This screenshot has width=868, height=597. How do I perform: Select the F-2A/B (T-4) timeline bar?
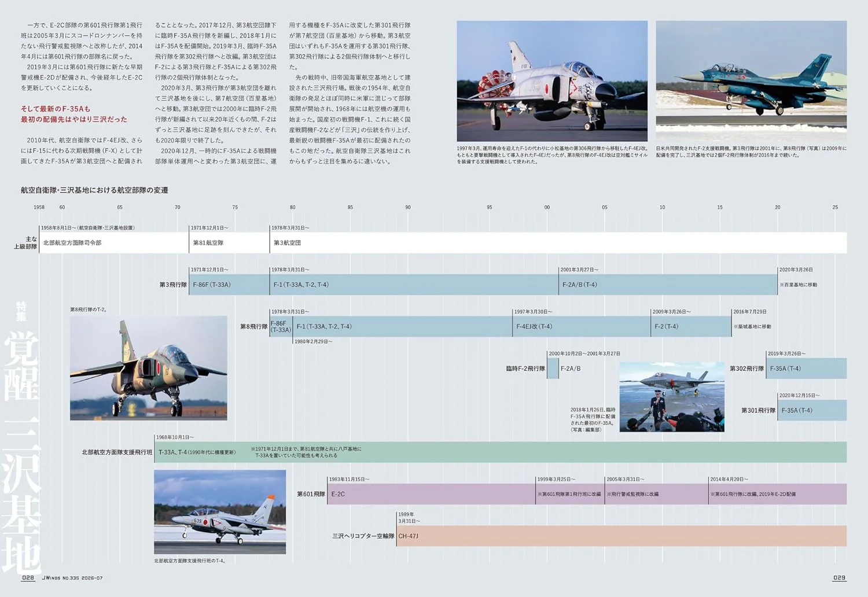(668, 285)
